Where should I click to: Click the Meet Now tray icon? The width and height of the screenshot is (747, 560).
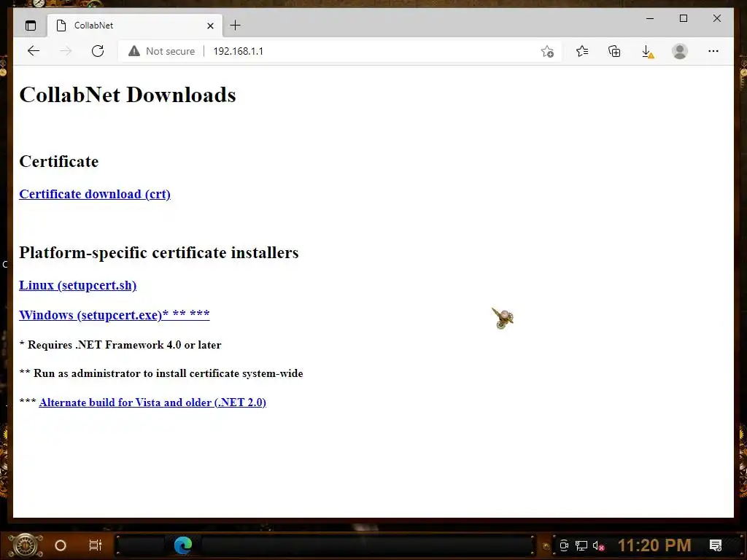click(x=564, y=545)
